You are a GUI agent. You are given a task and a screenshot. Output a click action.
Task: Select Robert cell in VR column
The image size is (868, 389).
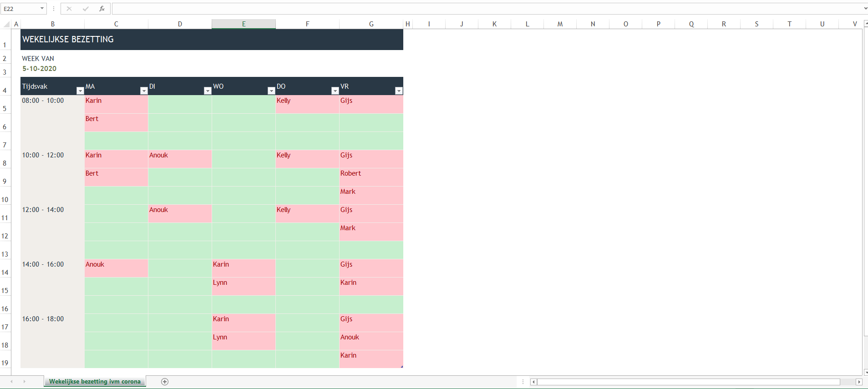click(371, 177)
